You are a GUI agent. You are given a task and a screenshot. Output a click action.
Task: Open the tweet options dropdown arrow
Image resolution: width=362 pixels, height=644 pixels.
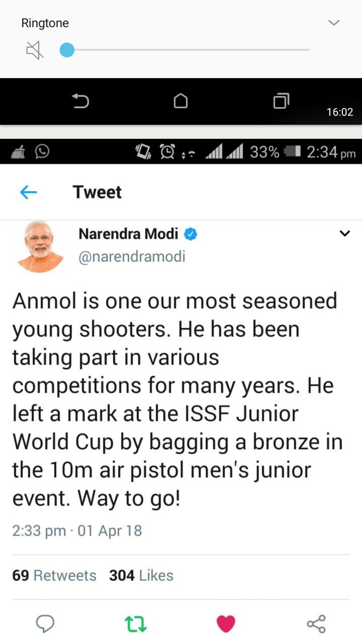(x=344, y=233)
